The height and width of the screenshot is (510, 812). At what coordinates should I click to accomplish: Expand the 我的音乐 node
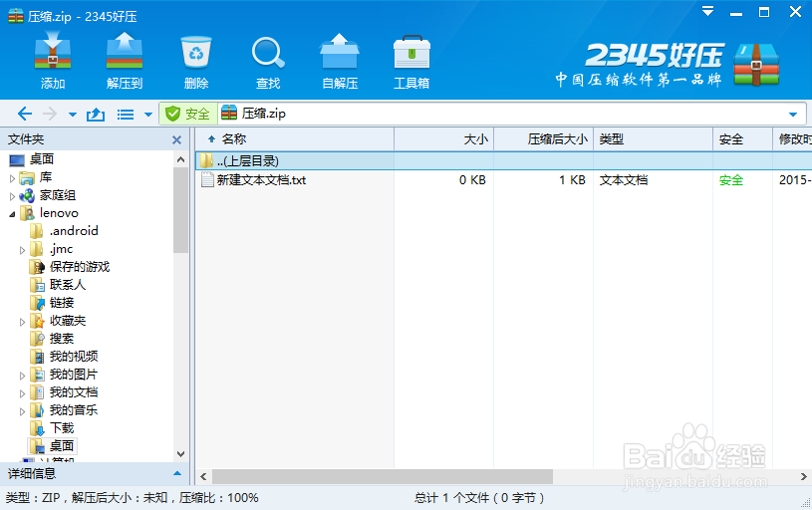pos(22,411)
